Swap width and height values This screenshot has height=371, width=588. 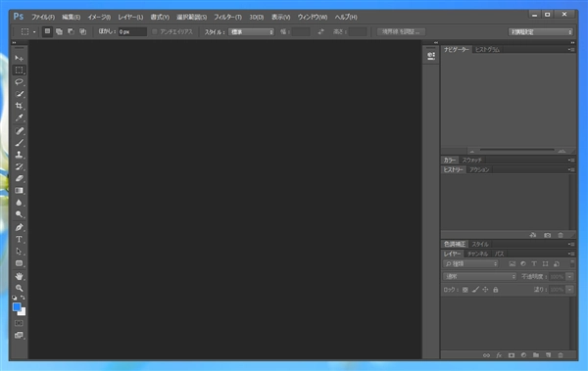(320, 32)
